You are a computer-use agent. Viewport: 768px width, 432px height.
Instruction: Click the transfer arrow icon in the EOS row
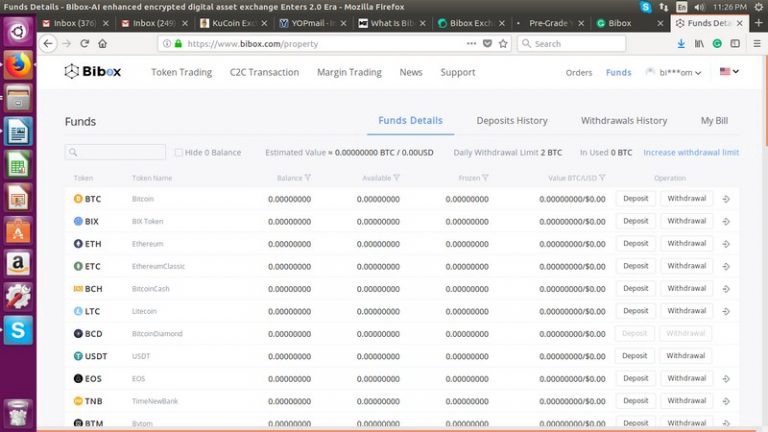pyautogui.click(x=726, y=379)
